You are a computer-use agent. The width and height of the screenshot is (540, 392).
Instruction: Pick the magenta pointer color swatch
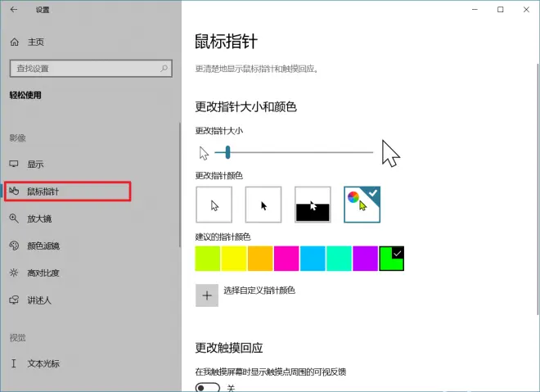pos(286,259)
